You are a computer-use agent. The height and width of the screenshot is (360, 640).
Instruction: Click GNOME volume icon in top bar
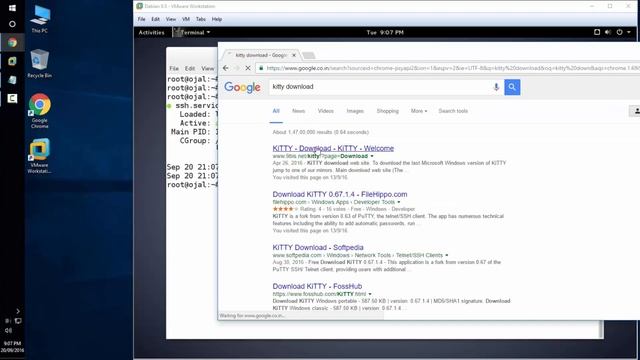(608, 32)
